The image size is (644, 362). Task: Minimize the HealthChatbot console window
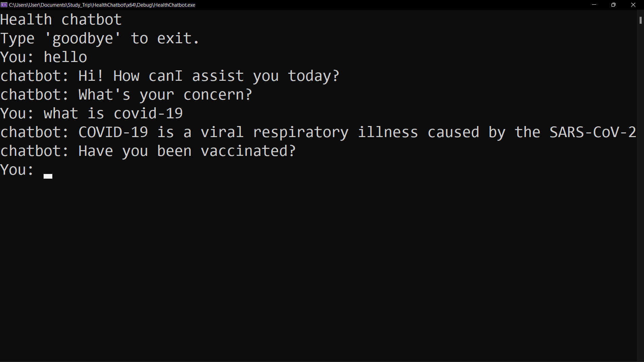click(x=594, y=5)
